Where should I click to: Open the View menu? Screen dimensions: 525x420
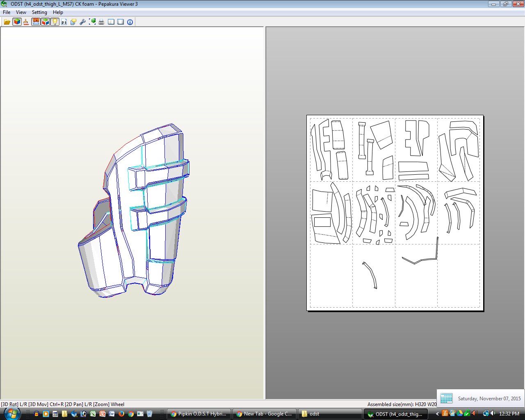point(21,12)
